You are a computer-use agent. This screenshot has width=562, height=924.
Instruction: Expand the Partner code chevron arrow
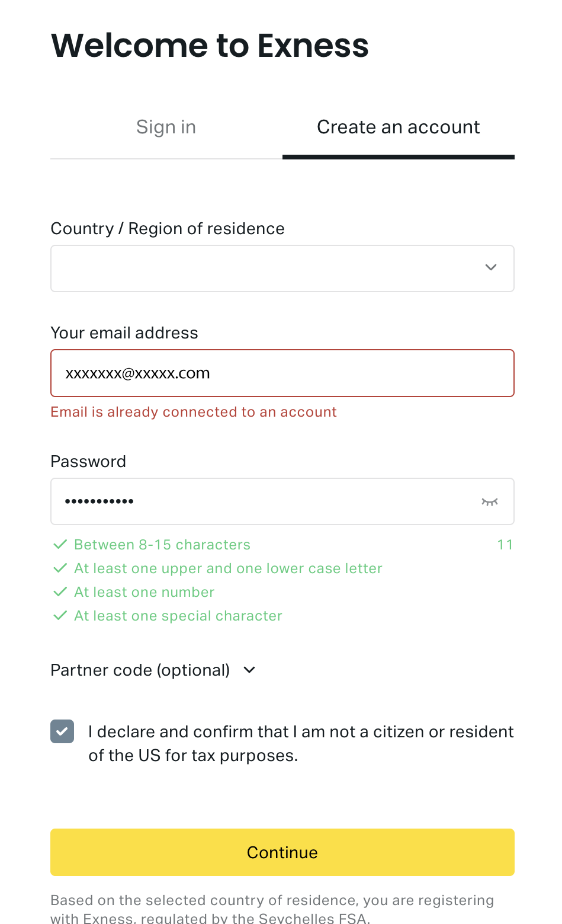pyautogui.click(x=250, y=670)
